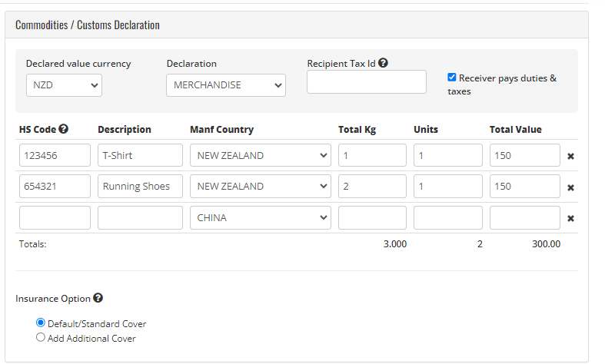Click the Total Kg field showing 2
Screen dimensions: 605x364
click(x=372, y=187)
